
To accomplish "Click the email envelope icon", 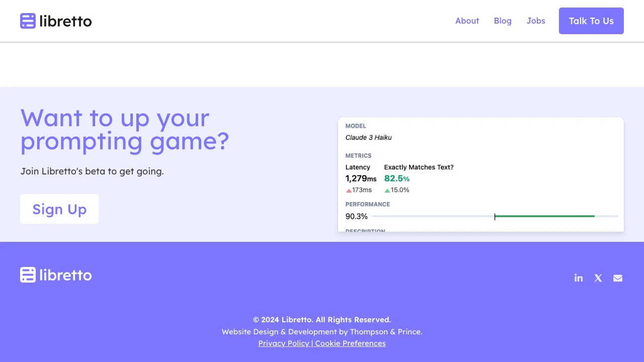I will coord(618,278).
